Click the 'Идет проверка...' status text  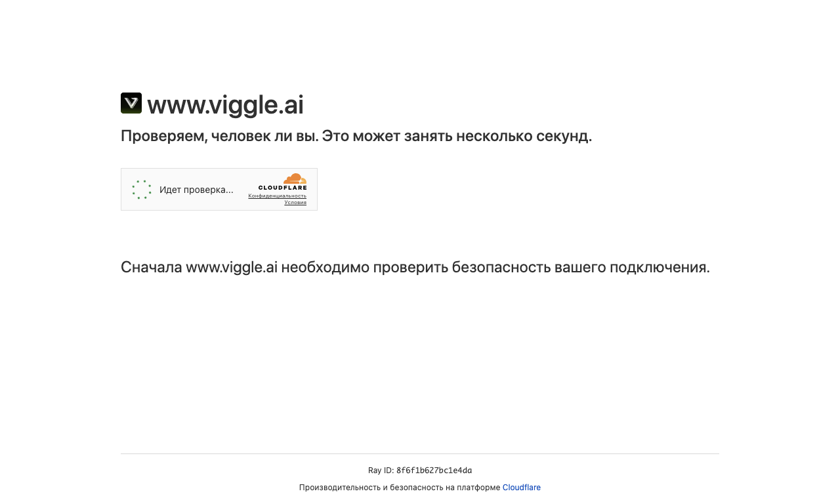coord(196,190)
